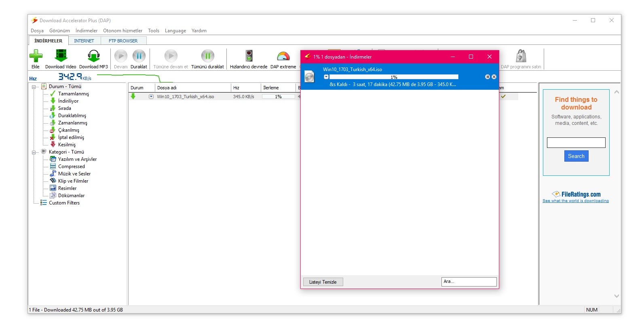Screen dimensions: 644x335
Task: Open dropdown arrow in İndirmeler popup progress row
Action: [x=326, y=77]
